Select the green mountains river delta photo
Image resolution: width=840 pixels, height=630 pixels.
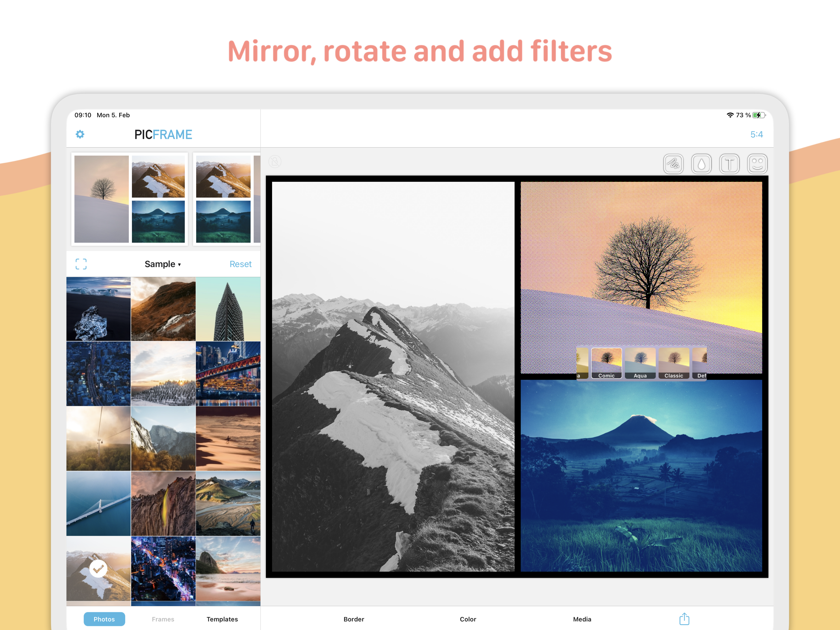point(228,504)
